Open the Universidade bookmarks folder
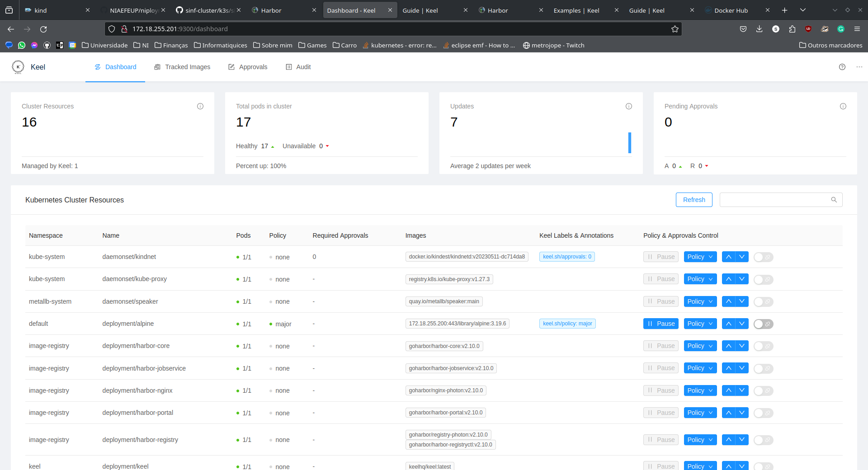The height and width of the screenshot is (470, 868). pyautogui.click(x=105, y=45)
